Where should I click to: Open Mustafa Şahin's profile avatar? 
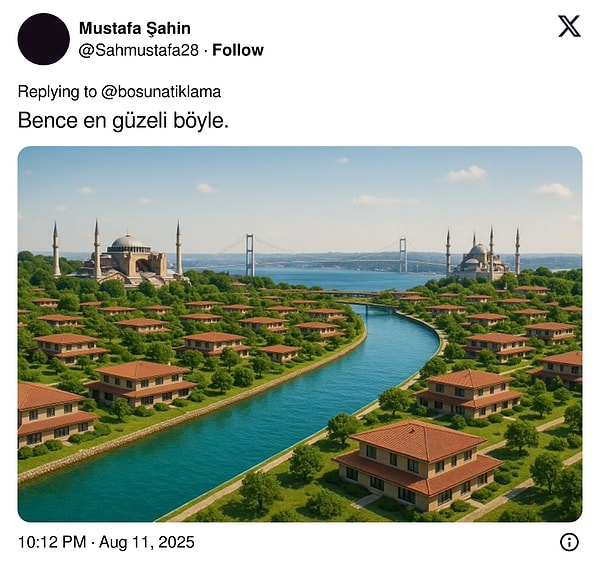pyautogui.click(x=44, y=39)
